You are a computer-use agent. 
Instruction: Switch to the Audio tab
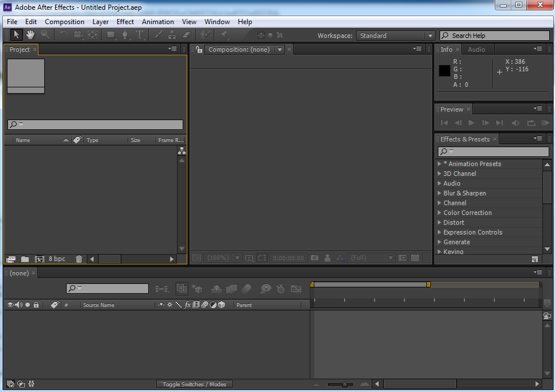click(x=476, y=49)
